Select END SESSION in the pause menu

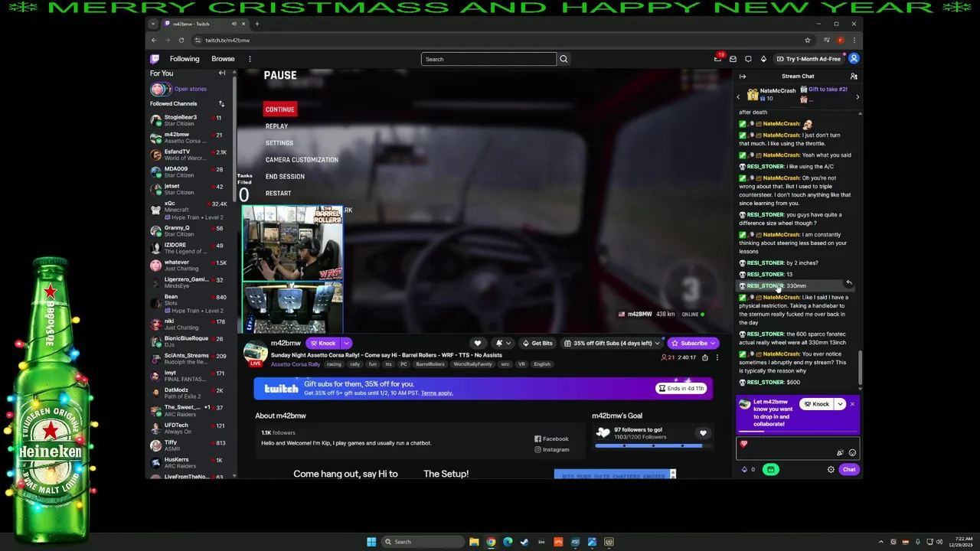coord(285,177)
